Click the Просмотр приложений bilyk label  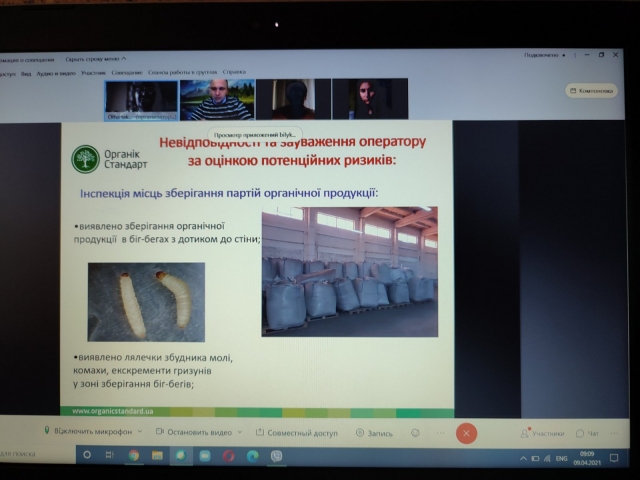tap(255, 135)
